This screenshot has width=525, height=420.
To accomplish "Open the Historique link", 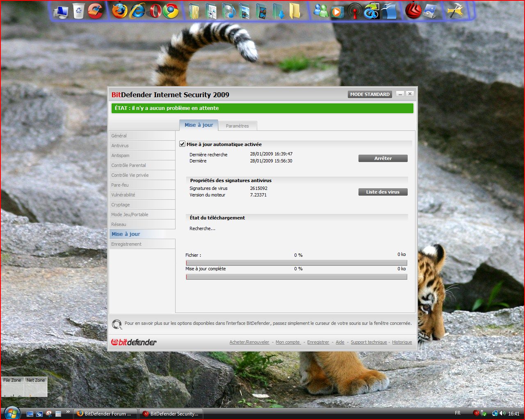I will (402, 342).
